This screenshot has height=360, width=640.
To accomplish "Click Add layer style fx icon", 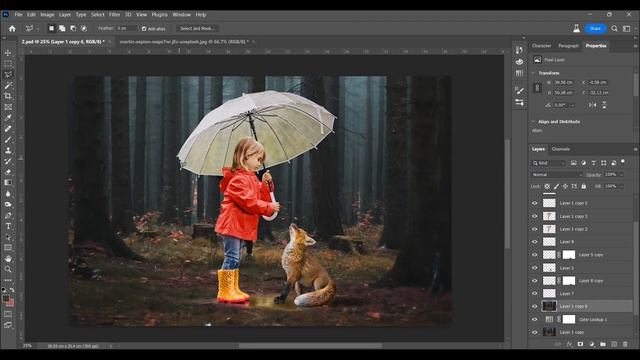I will (x=569, y=344).
